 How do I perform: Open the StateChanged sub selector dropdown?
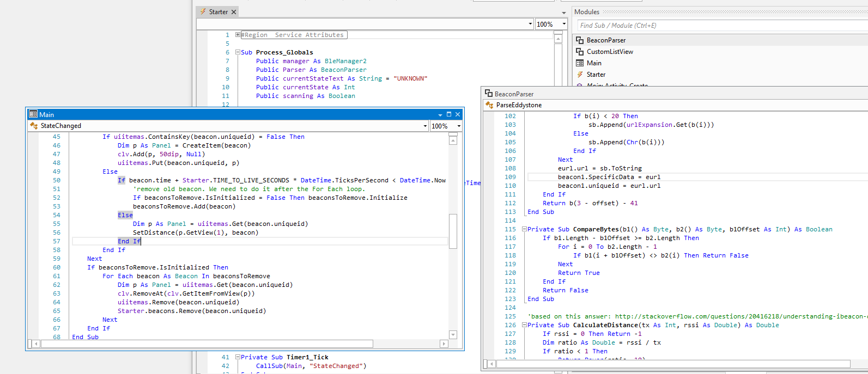[425, 126]
